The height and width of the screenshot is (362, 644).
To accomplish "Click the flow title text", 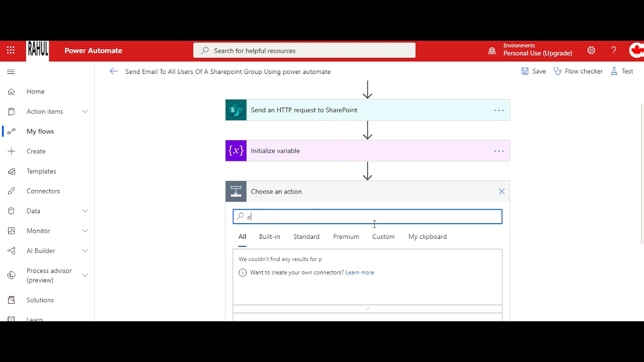I will [x=228, y=72].
